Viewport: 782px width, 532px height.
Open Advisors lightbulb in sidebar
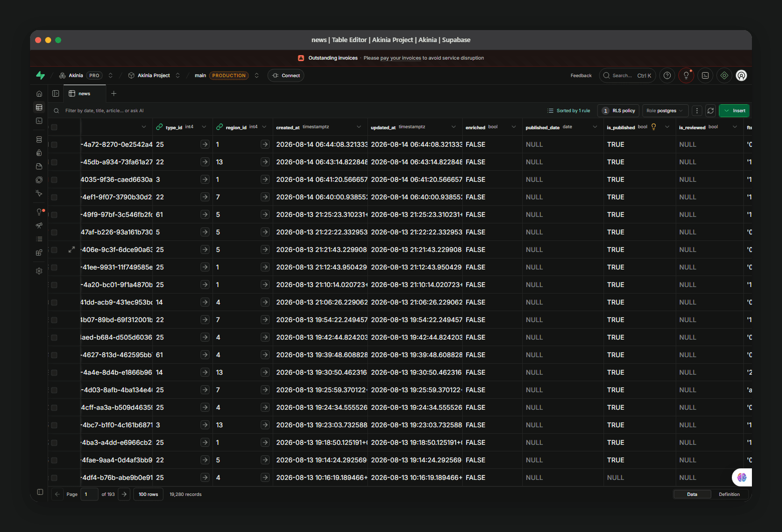click(40, 212)
